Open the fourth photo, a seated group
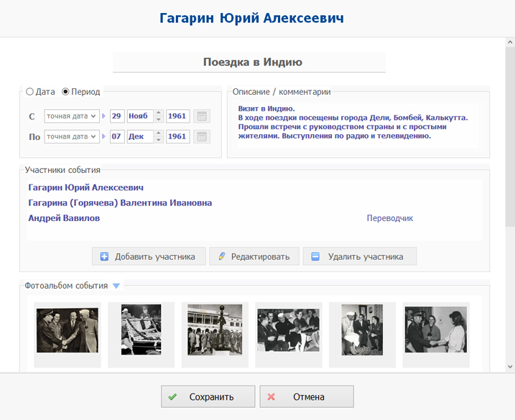Viewport: 515px width, 420px height. [288, 330]
